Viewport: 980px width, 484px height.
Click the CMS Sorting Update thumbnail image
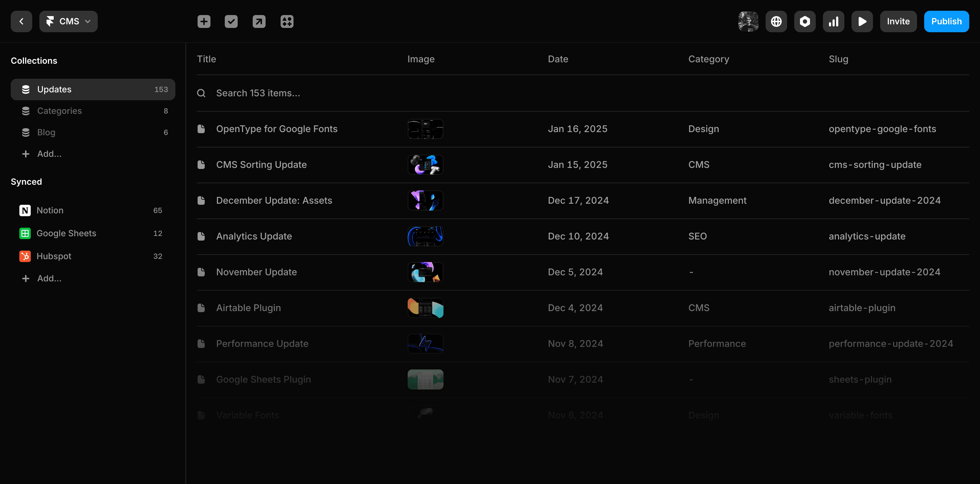point(425,165)
